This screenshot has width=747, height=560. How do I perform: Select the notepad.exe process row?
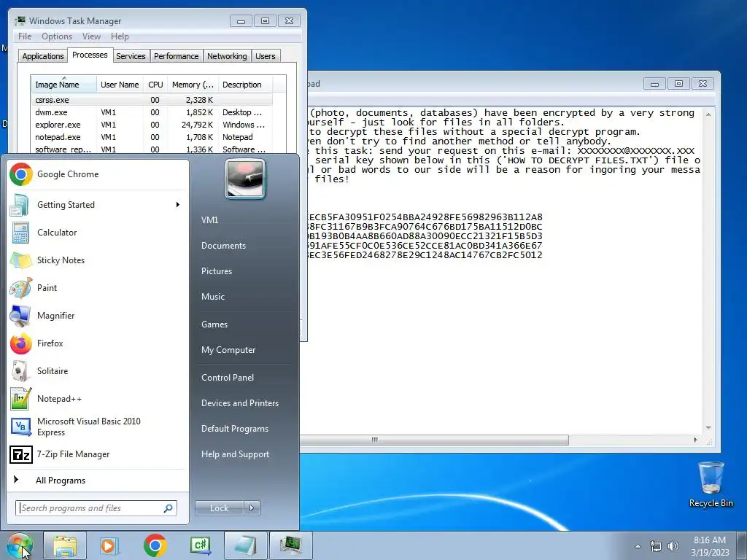pos(152,137)
